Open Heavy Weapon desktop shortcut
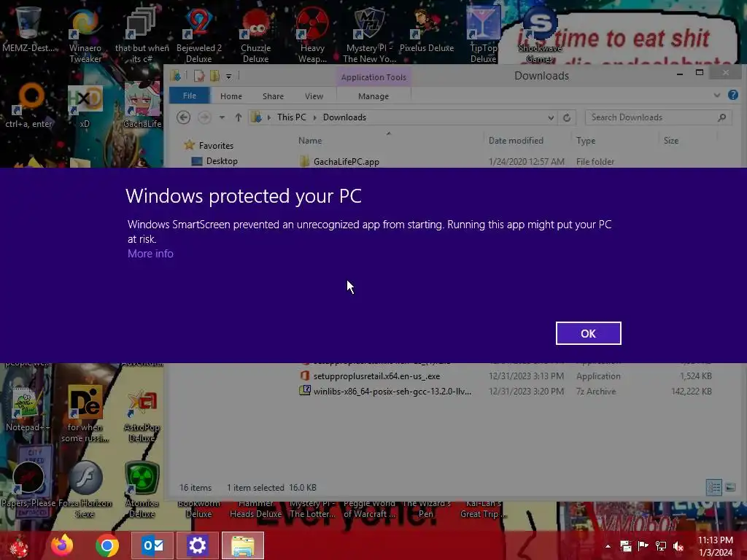This screenshot has height=560, width=747. pyautogui.click(x=312, y=36)
